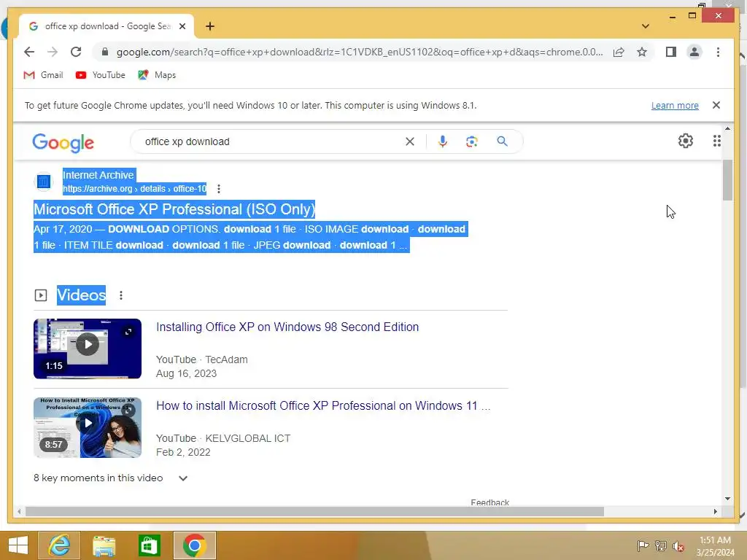The height and width of the screenshot is (560, 747).
Task: Open more options for the Videos section
Action: pos(121,296)
